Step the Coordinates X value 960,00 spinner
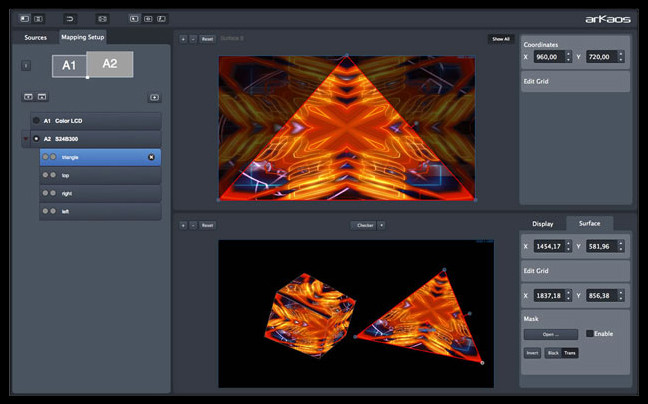 pyautogui.click(x=568, y=57)
